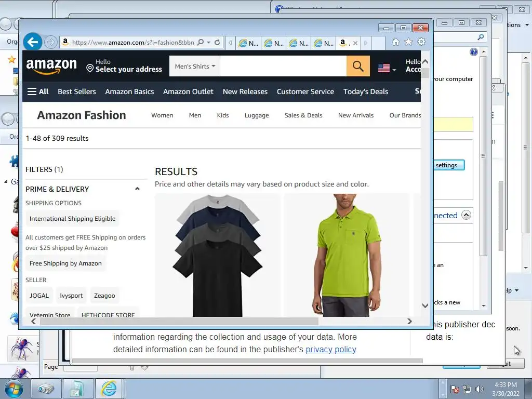Toggle the Zeagoo seller filter
Screen dimensions: 532x399
click(x=104, y=296)
